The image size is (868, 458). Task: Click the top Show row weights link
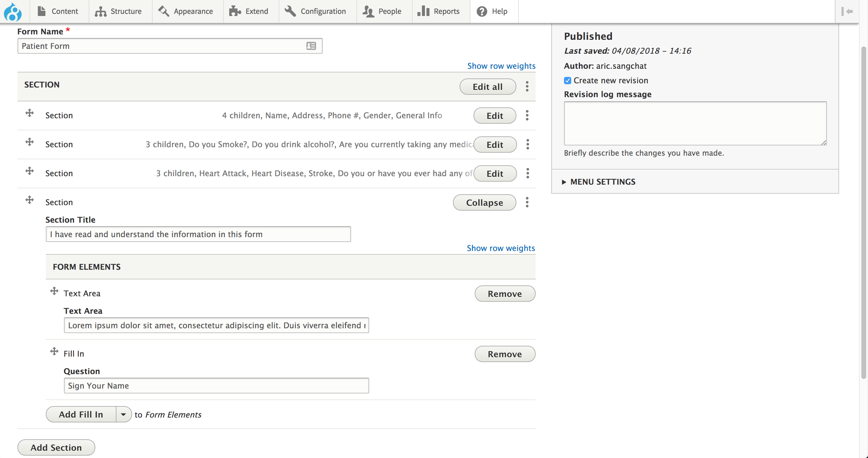(501, 66)
